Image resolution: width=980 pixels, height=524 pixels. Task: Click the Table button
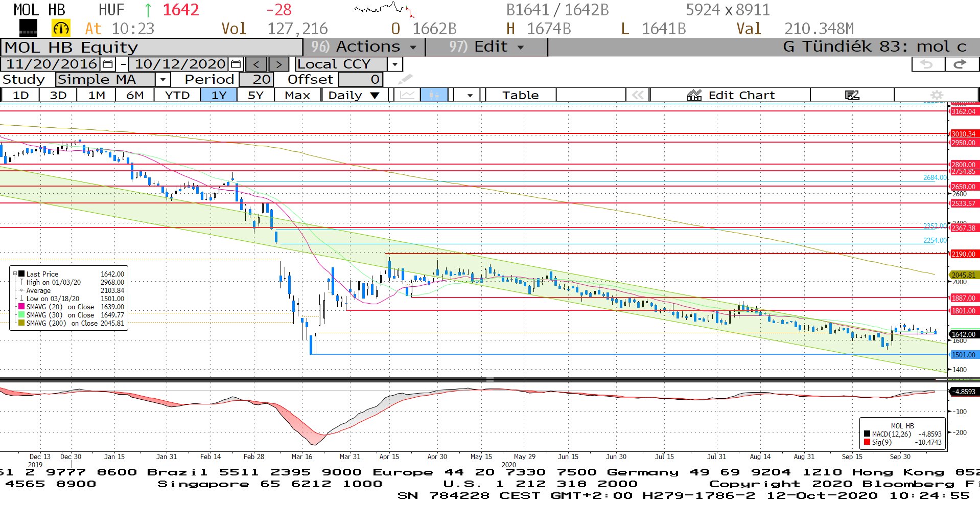tap(520, 95)
